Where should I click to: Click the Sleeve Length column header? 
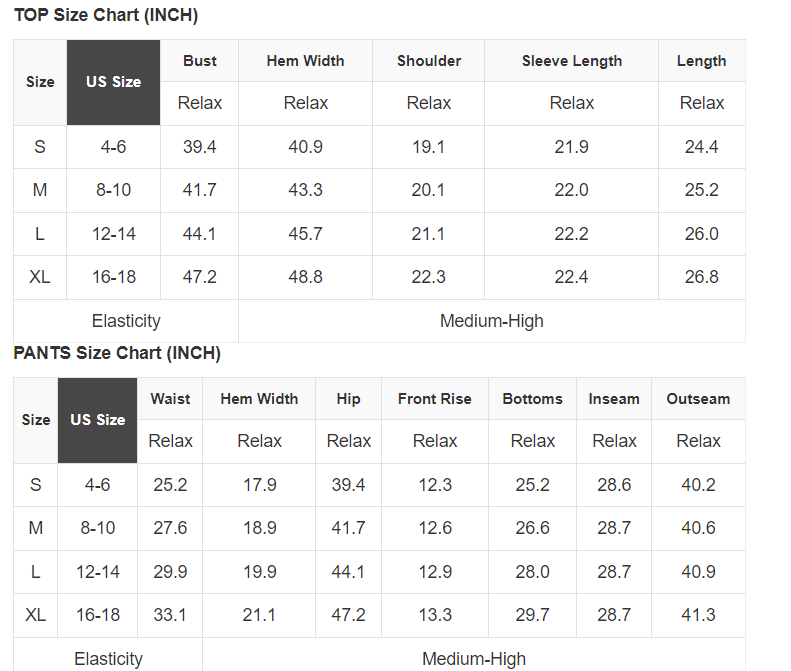pos(571,61)
